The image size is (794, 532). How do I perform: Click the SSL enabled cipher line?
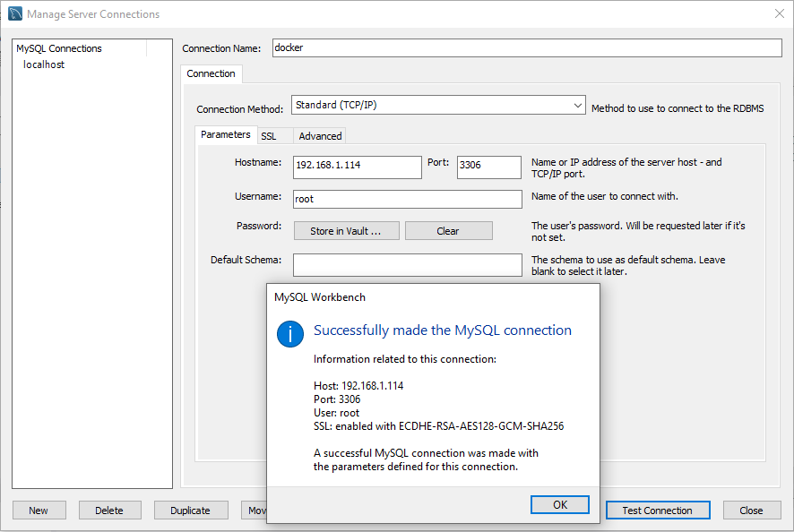438,426
